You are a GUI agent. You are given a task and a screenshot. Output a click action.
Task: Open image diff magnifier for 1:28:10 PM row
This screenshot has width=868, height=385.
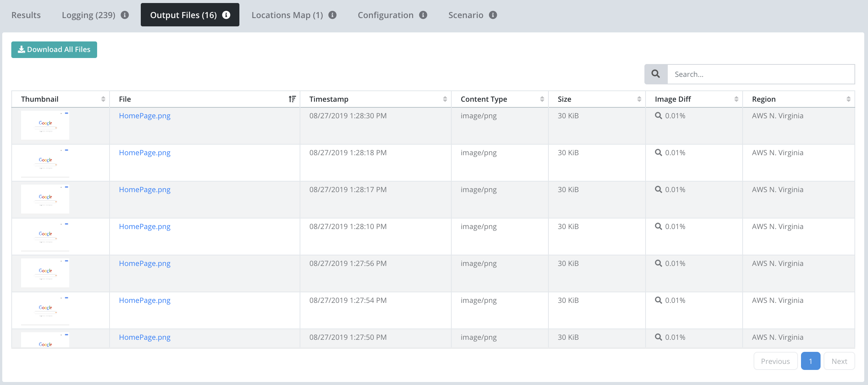coord(658,226)
